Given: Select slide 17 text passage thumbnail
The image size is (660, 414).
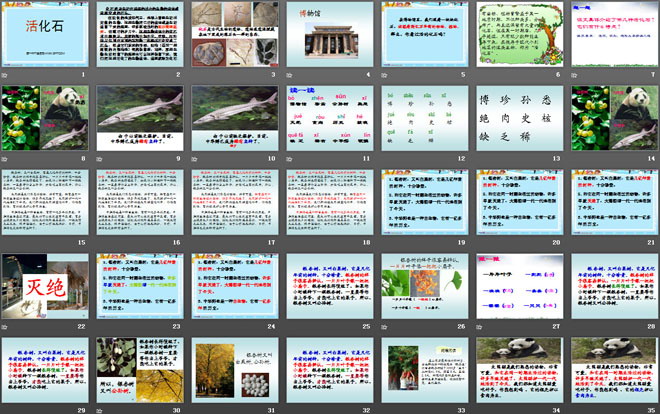Looking at the screenshot, I should point(235,202).
